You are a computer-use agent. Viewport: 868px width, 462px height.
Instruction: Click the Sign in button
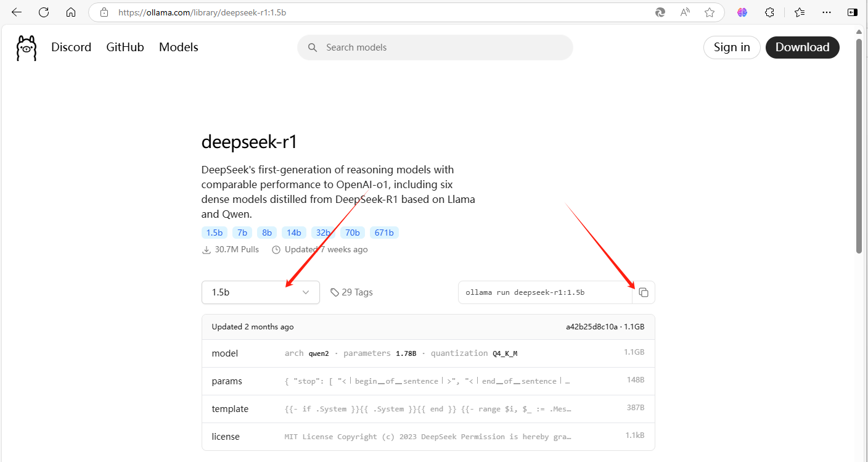click(732, 47)
